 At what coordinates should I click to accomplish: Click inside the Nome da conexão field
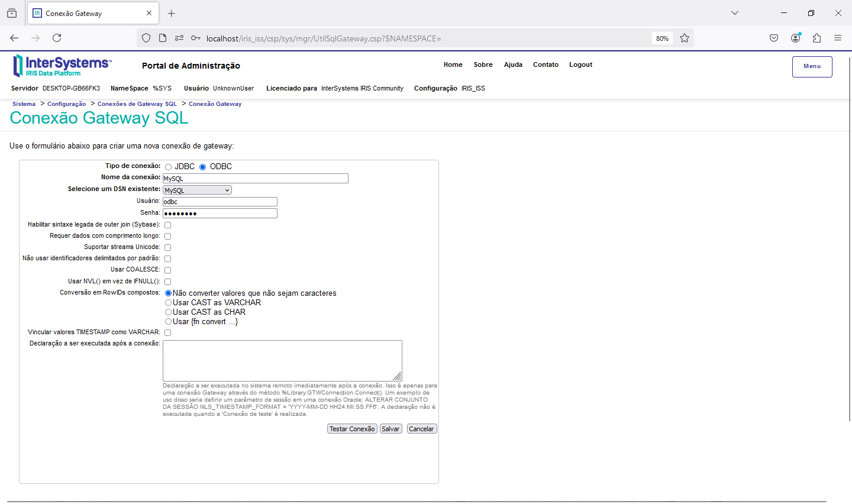(x=255, y=179)
